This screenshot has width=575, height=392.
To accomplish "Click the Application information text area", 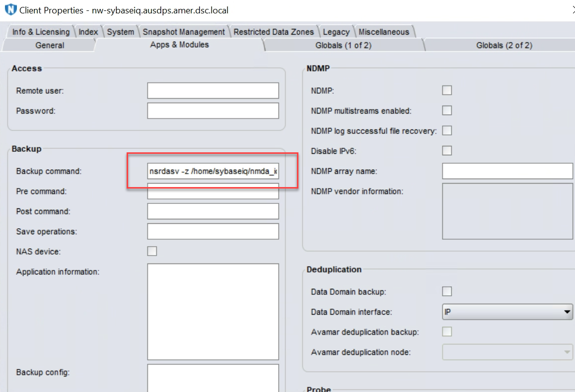I will click(213, 311).
